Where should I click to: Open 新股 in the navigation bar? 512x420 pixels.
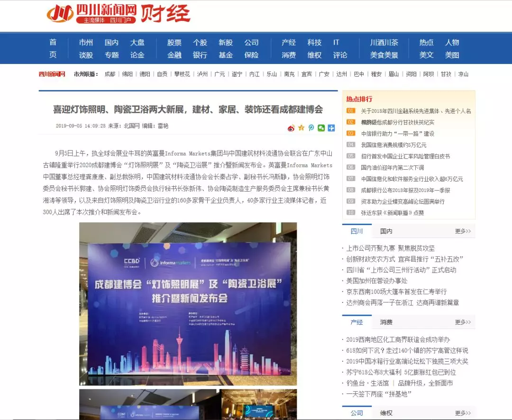point(226,43)
